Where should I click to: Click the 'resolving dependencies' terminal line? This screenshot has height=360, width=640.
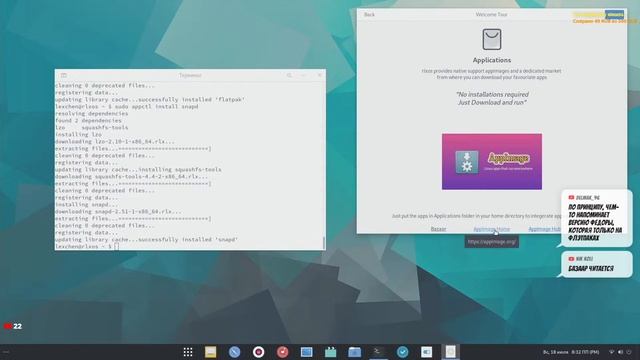(91, 113)
